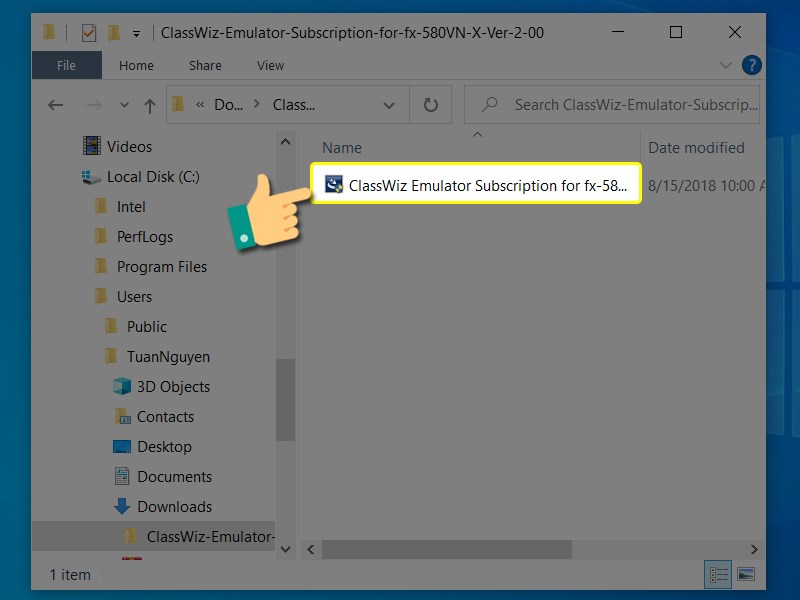The width and height of the screenshot is (800, 600).
Task: Click the Back navigation arrow
Action: pyautogui.click(x=56, y=105)
